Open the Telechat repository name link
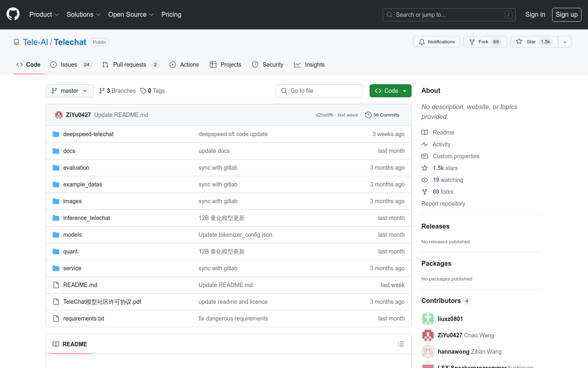The height and width of the screenshot is (368, 588). (x=70, y=42)
